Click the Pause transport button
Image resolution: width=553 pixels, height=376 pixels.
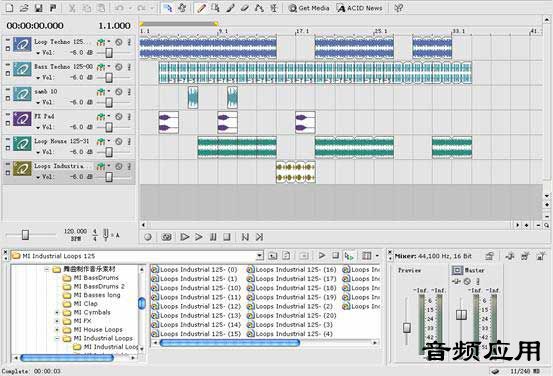213,237
